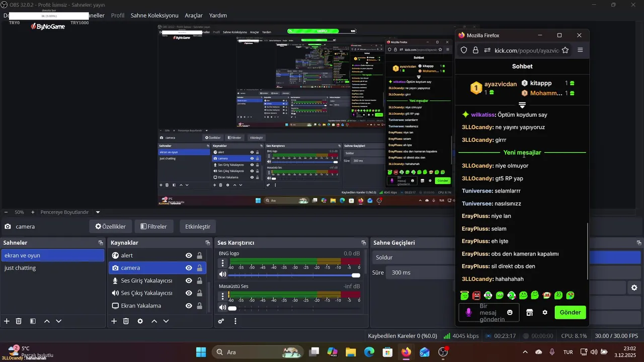Image resolution: width=644 pixels, height=362 pixels.
Task: Click the Özellikler button
Action: (111, 227)
